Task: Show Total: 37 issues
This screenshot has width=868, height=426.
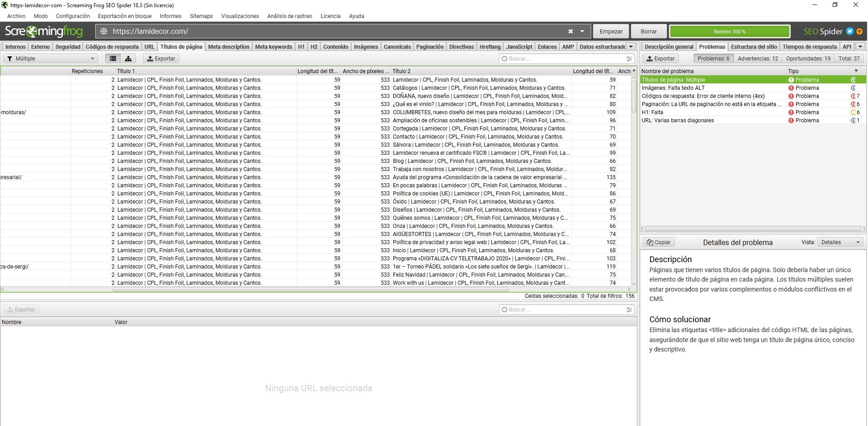Action: (849, 59)
